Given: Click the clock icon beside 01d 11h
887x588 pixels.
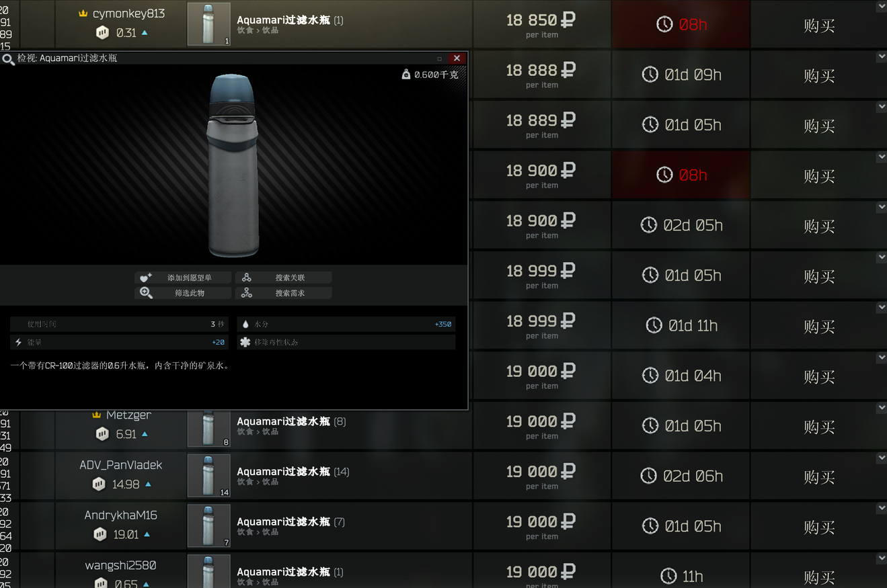Looking at the screenshot, I should pyautogui.click(x=654, y=325).
